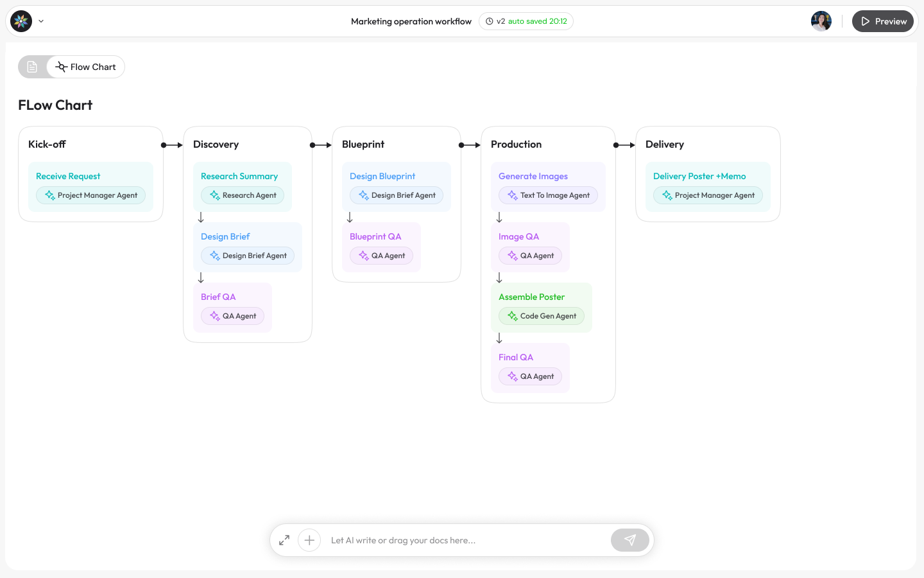The width and height of the screenshot is (924, 578).
Task: Click the Research Agent chip
Action: click(x=243, y=195)
